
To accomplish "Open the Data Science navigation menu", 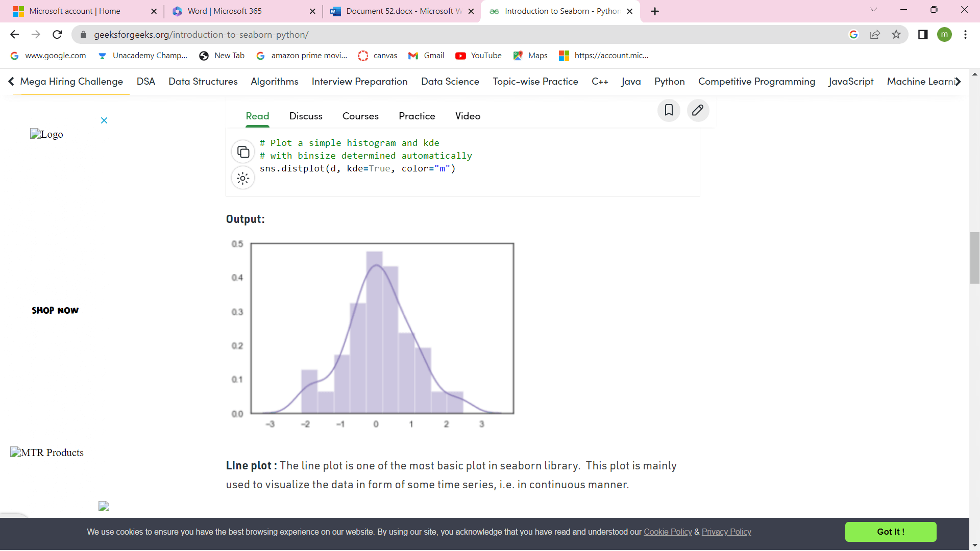I will (450, 82).
